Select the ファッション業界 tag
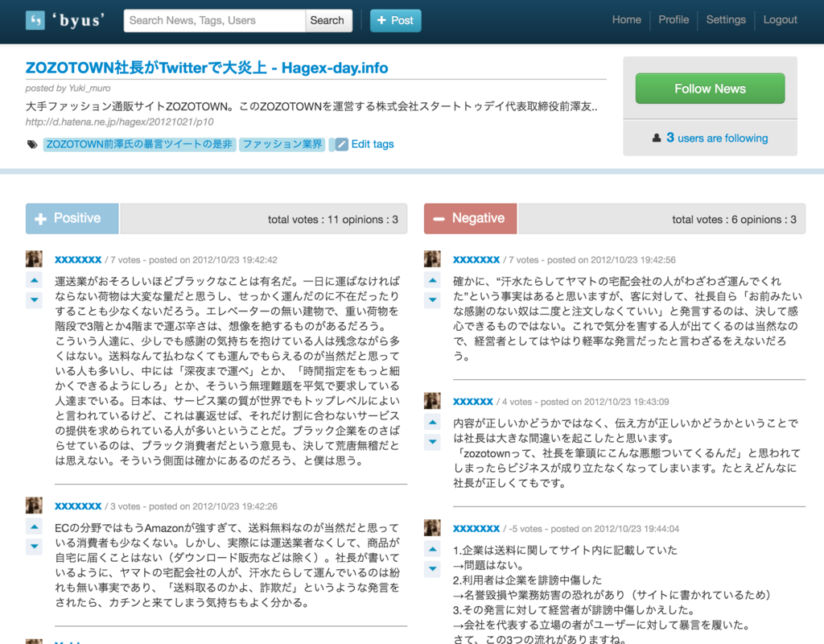824x644 pixels. click(282, 144)
